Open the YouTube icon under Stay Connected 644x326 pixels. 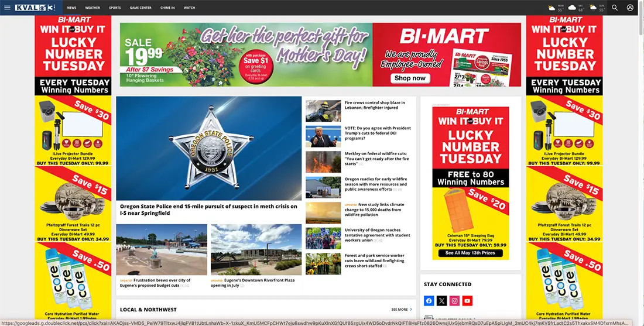tap(467, 301)
